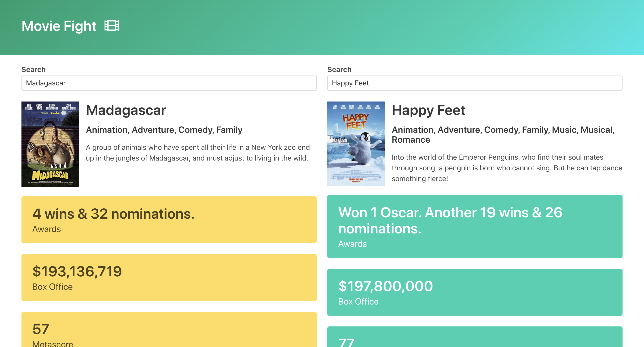Image resolution: width=644 pixels, height=347 pixels.
Task: Select Happy Feet's Oscar awards card
Action: pyautogui.click(x=475, y=226)
